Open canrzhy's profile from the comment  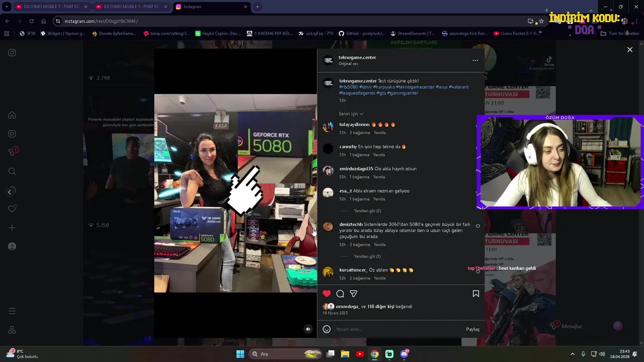point(348,147)
